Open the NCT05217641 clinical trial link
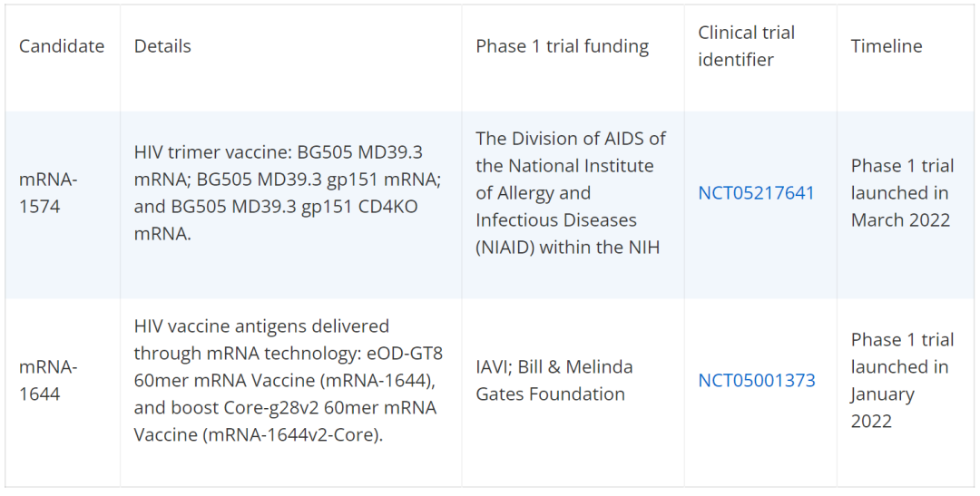The width and height of the screenshot is (980, 496). click(756, 193)
